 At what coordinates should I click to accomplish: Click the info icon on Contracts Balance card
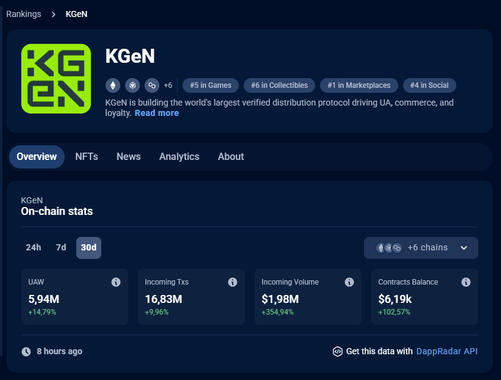click(466, 282)
